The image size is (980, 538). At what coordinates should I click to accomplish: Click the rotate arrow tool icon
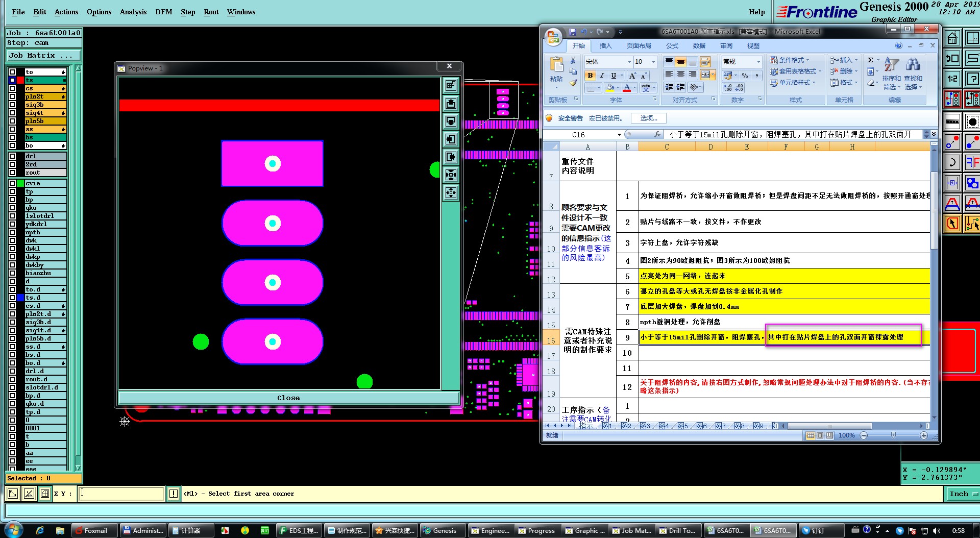point(952,163)
